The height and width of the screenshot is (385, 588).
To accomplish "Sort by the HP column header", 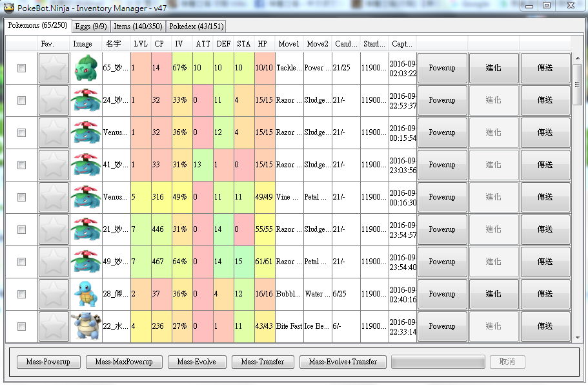I will pyautogui.click(x=265, y=44).
